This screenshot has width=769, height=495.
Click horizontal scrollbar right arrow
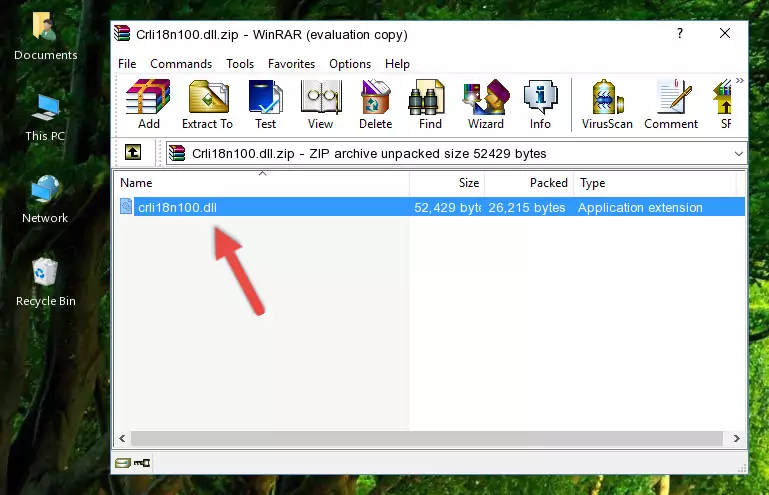pyautogui.click(x=737, y=438)
